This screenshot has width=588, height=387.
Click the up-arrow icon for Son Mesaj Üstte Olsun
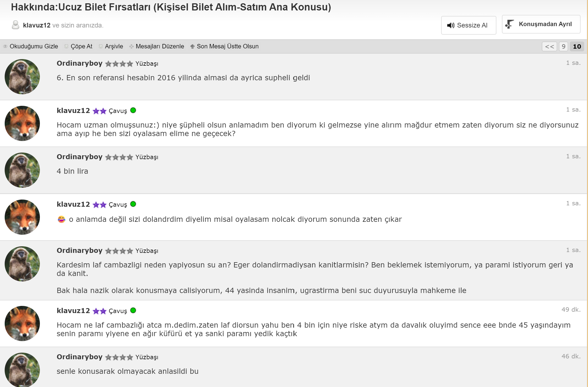point(193,46)
